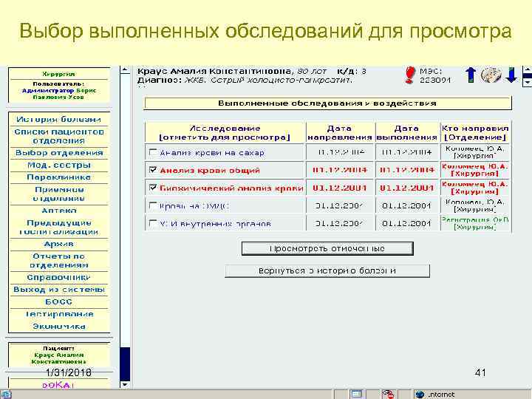This screenshot has height=399, width=532.
Task: Click the blue up arrow icon
Action: (471, 75)
